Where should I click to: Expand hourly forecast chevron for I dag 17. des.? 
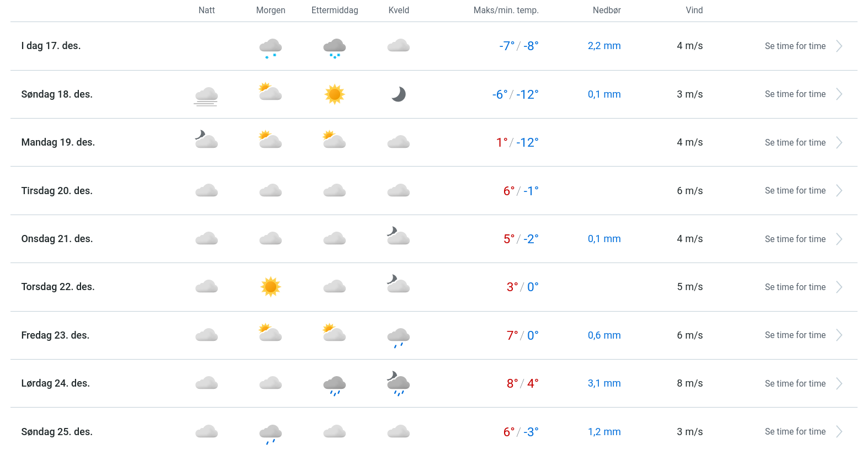[x=839, y=46]
